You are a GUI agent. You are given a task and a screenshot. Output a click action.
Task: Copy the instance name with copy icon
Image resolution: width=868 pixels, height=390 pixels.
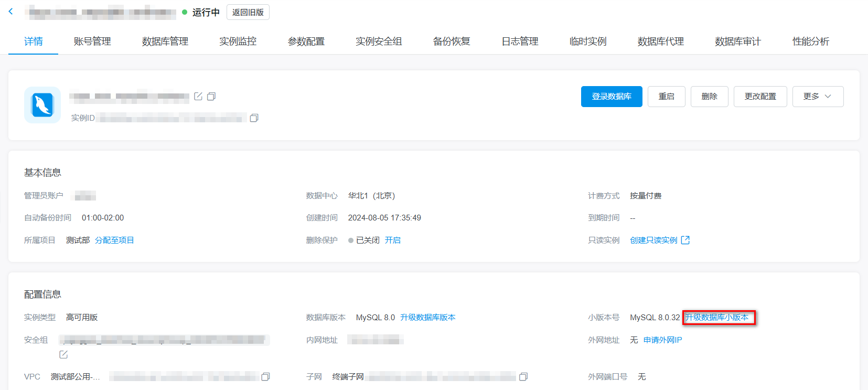point(211,97)
